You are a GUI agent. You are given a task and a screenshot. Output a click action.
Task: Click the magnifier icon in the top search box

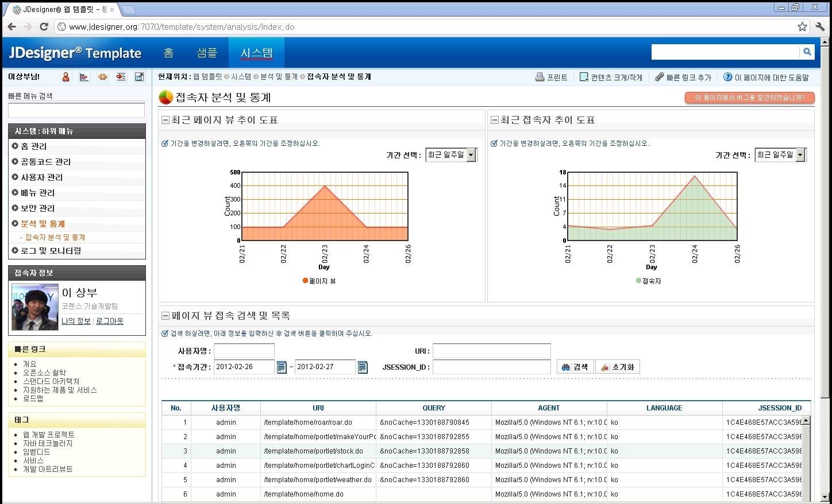(807, 52)
